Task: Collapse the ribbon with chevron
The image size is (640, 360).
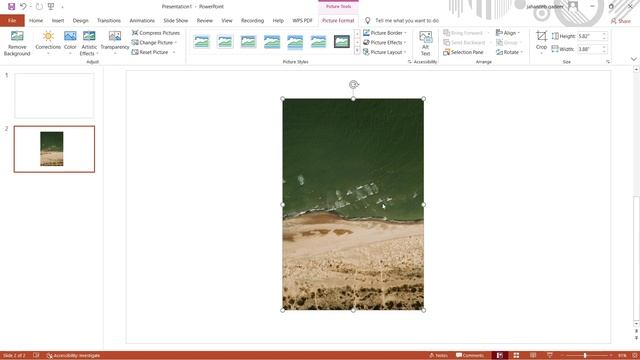Action: (x=633, y=59)
